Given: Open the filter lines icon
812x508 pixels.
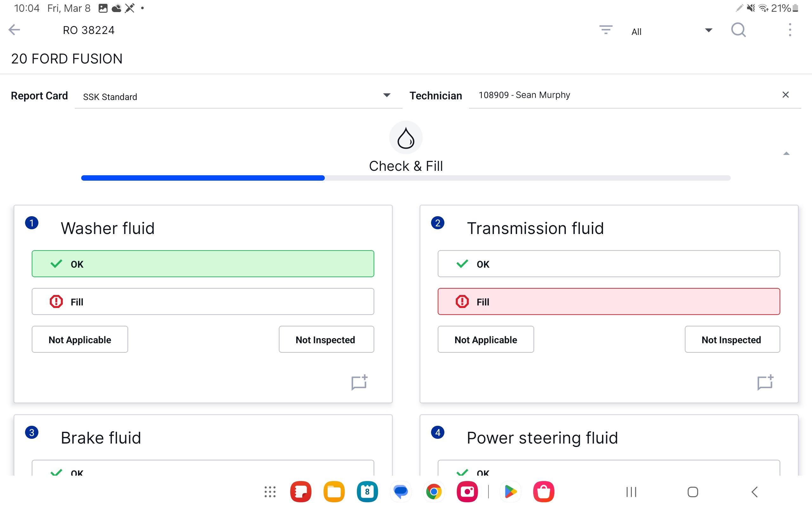Looking at the screenshot, I should (606, 30).
